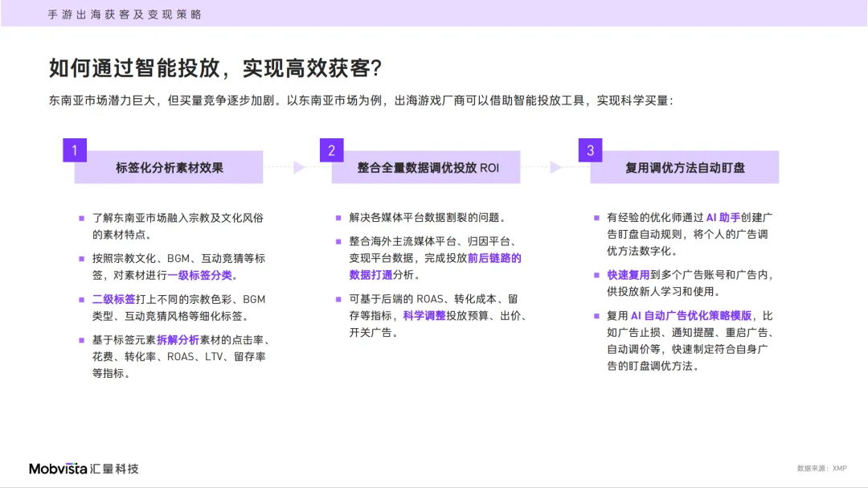Click the arrow between step 1 and step 2
Viewport: 868px width, 488px height.
(299, 167)
